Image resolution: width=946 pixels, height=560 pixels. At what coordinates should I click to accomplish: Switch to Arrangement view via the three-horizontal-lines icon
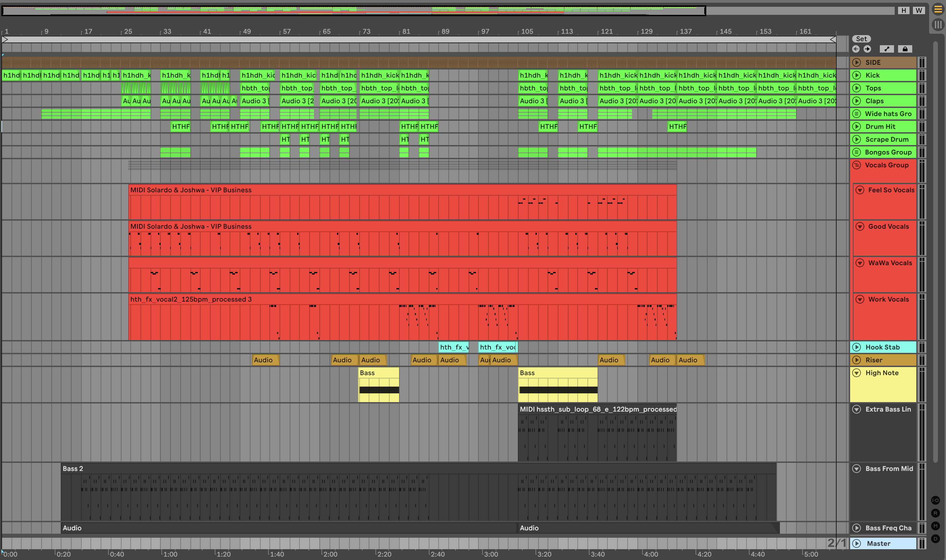(x=938, y=9)
